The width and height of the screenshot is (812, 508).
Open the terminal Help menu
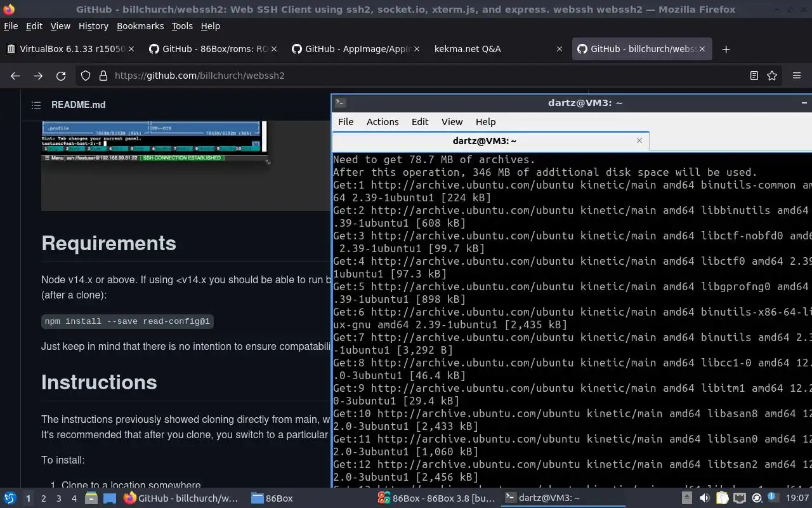click(486, 122)
